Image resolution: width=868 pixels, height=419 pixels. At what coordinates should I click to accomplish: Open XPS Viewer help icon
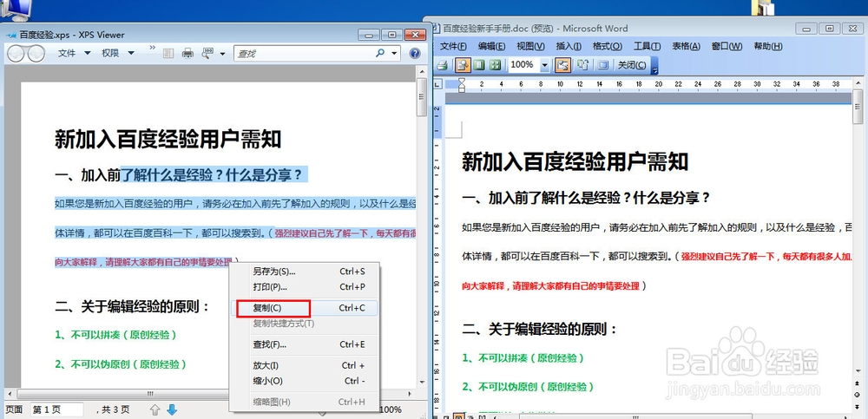[414, 54]
